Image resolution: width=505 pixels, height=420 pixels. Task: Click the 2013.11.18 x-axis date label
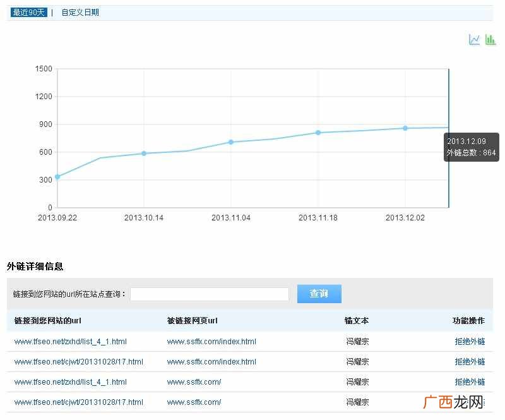pos(318,218)
